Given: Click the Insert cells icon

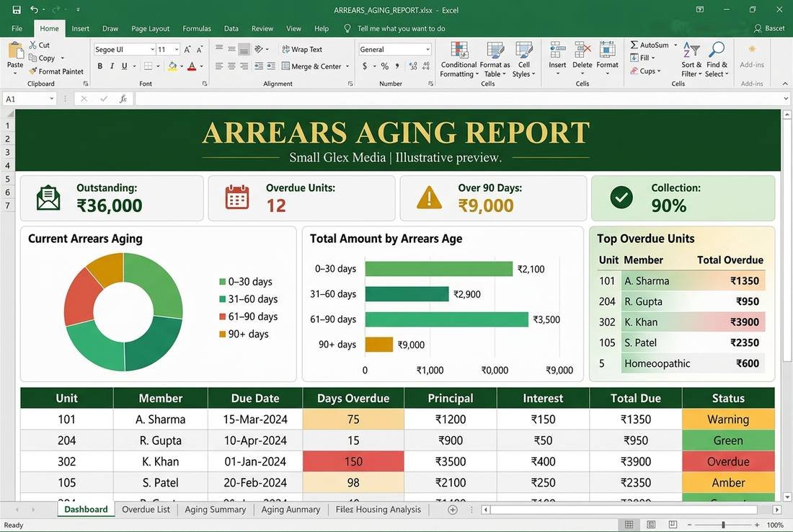Looking at the screenshot, I should [x=557, y=50].
